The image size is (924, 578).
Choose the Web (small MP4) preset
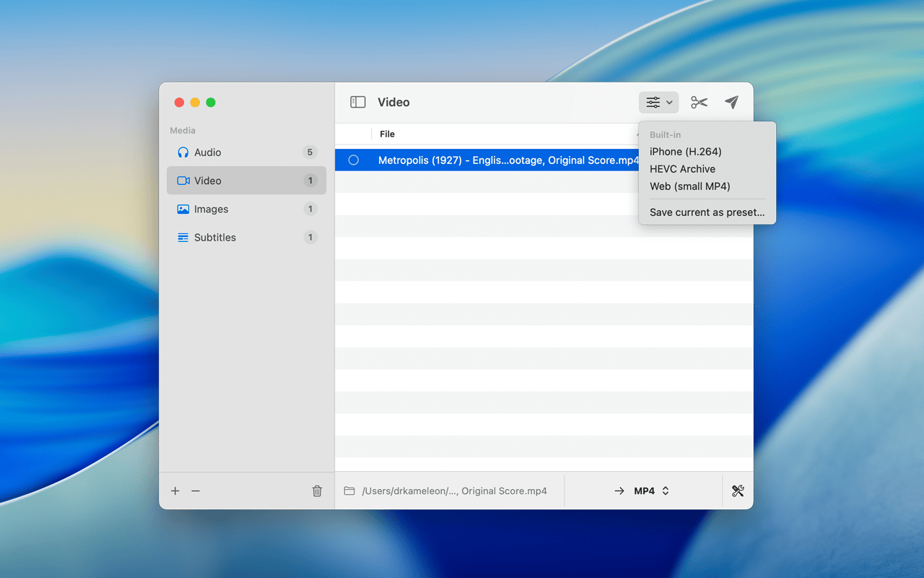pos(690,186)
